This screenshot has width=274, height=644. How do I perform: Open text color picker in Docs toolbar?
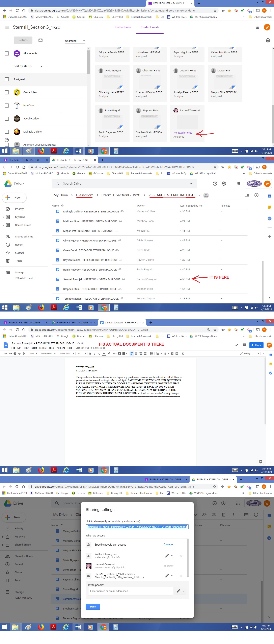(x=104, y=353)
